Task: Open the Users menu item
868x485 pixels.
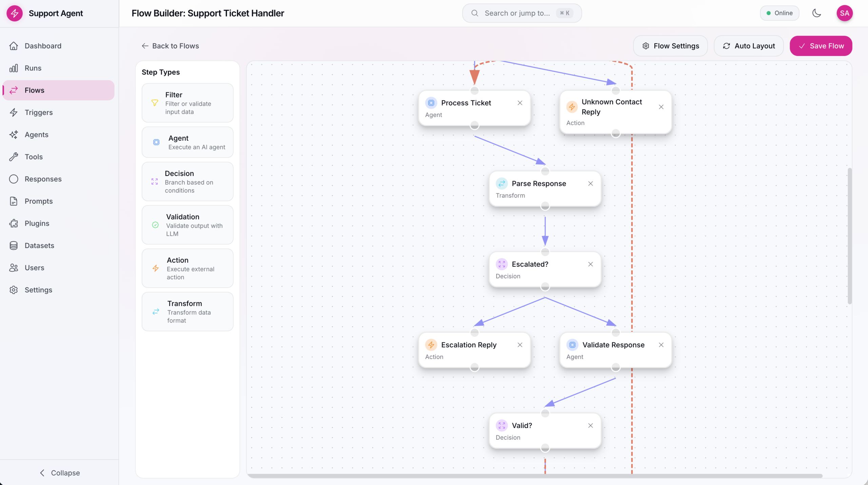Action: [59, 268]
